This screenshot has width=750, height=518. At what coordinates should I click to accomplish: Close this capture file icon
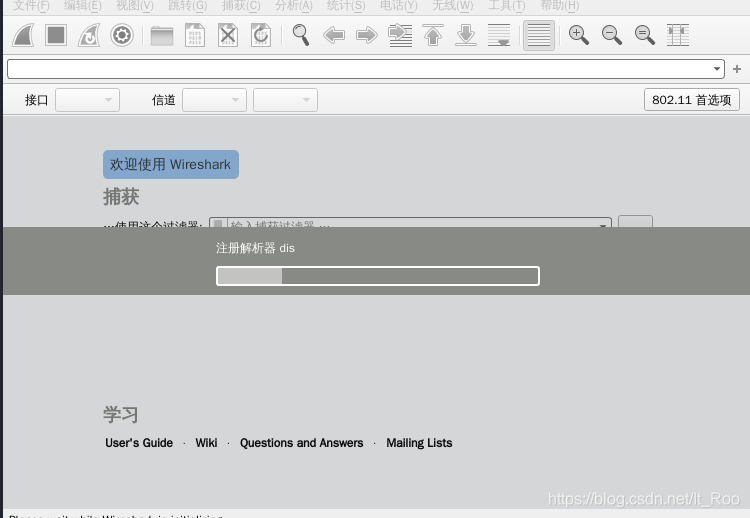click(228, 35)
